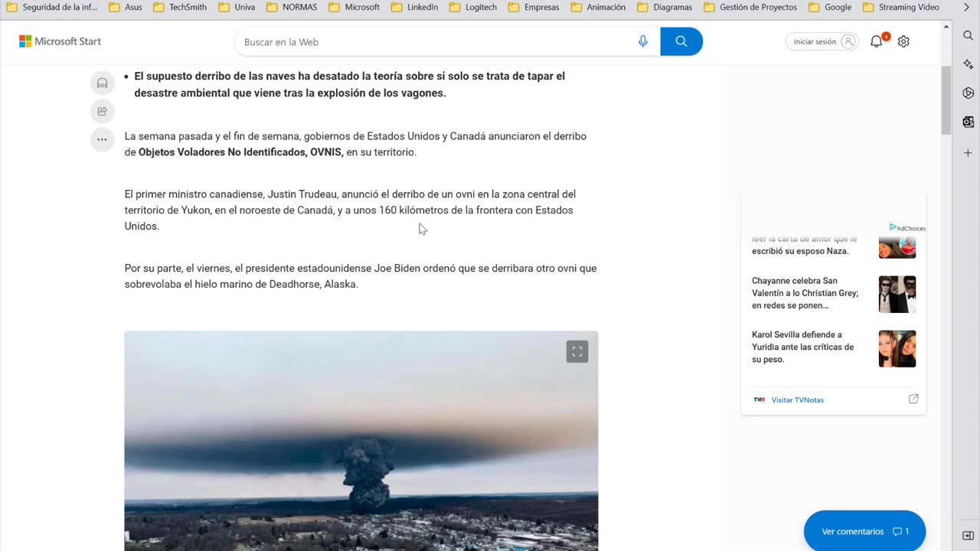Click the blue search magnifier button
980x551 pixels.
pos(681,41)
